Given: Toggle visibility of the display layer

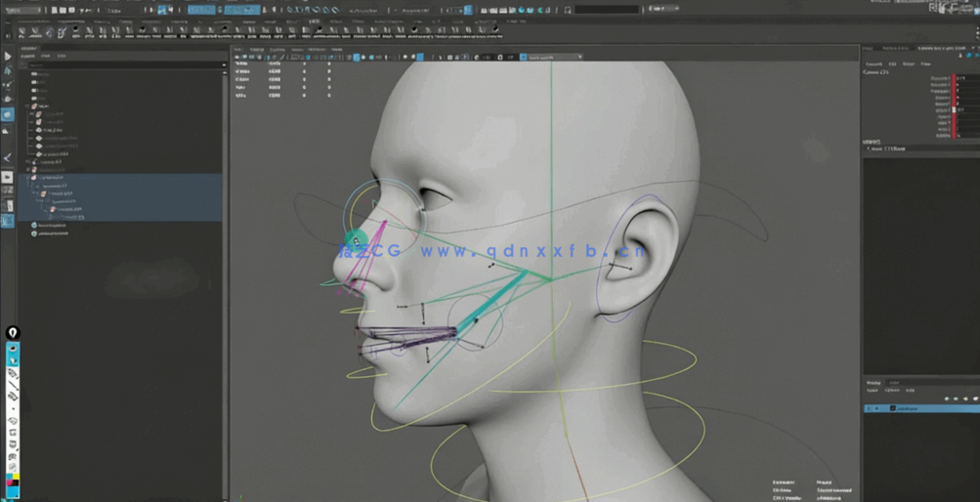Looking at the screenshot, I should point(869,408).
